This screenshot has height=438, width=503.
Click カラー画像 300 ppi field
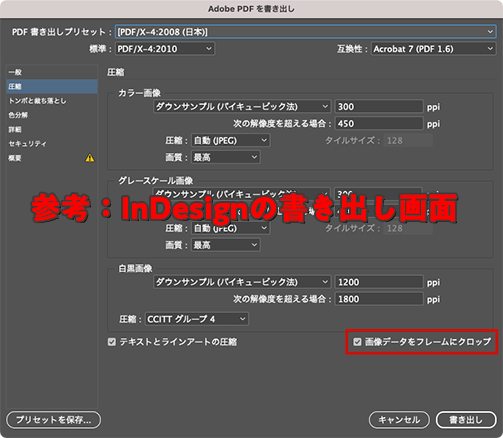(379, 107)
